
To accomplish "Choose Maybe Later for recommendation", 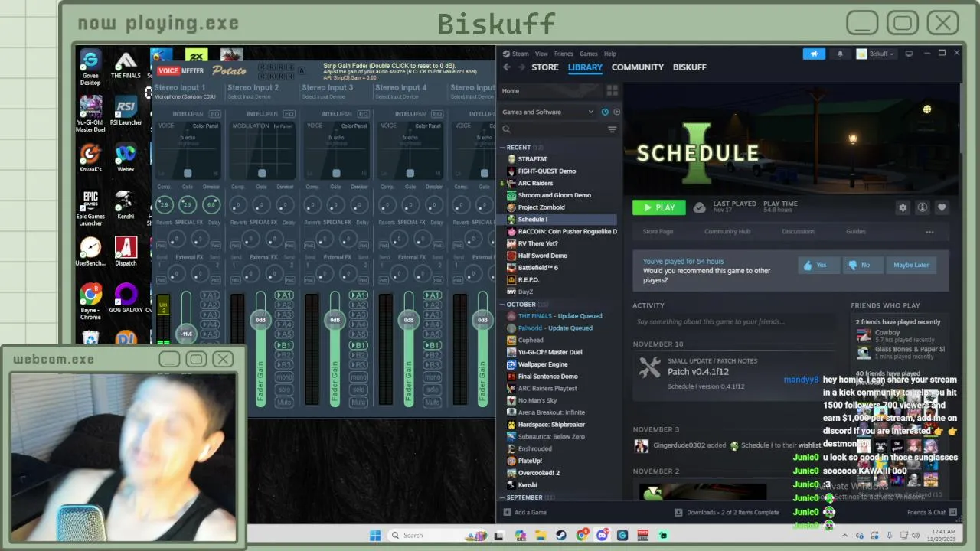I will pyautogui.click(x=911, y=265).
